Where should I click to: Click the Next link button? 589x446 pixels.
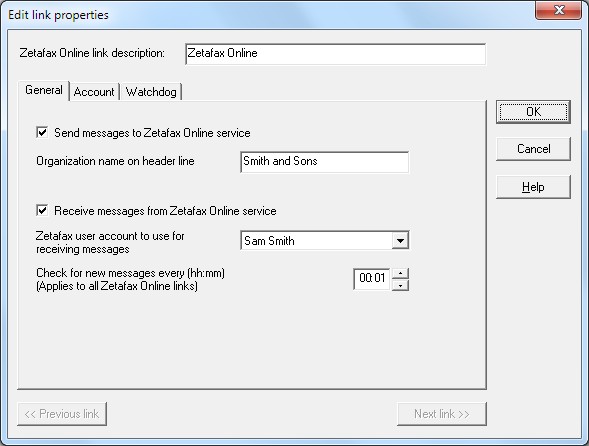coord(442,414)
